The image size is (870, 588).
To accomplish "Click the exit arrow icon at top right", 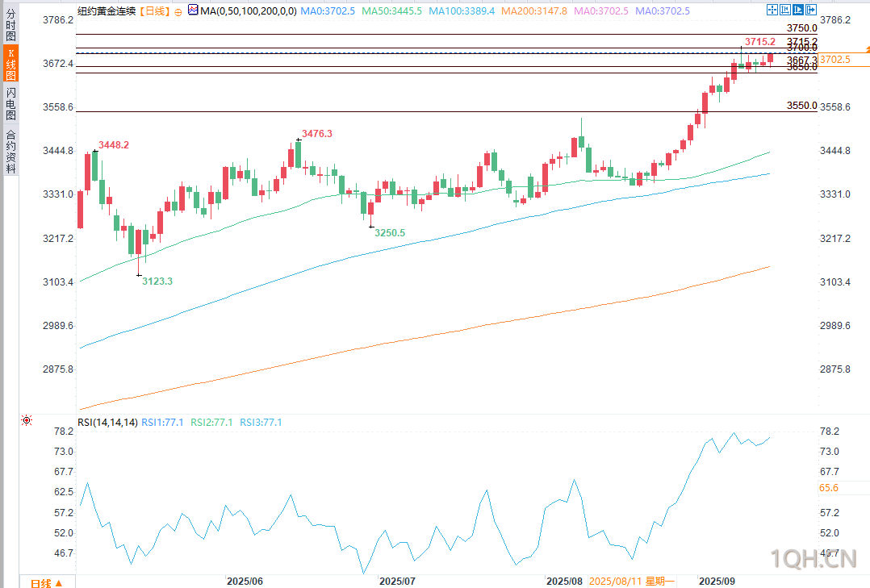I will pyautogui.click(x=810, y=10).
